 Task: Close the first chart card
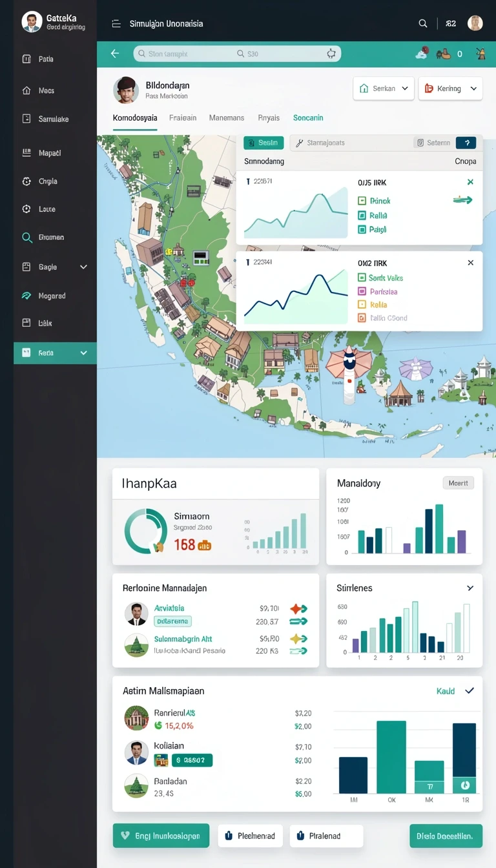[x=470, y=182]
